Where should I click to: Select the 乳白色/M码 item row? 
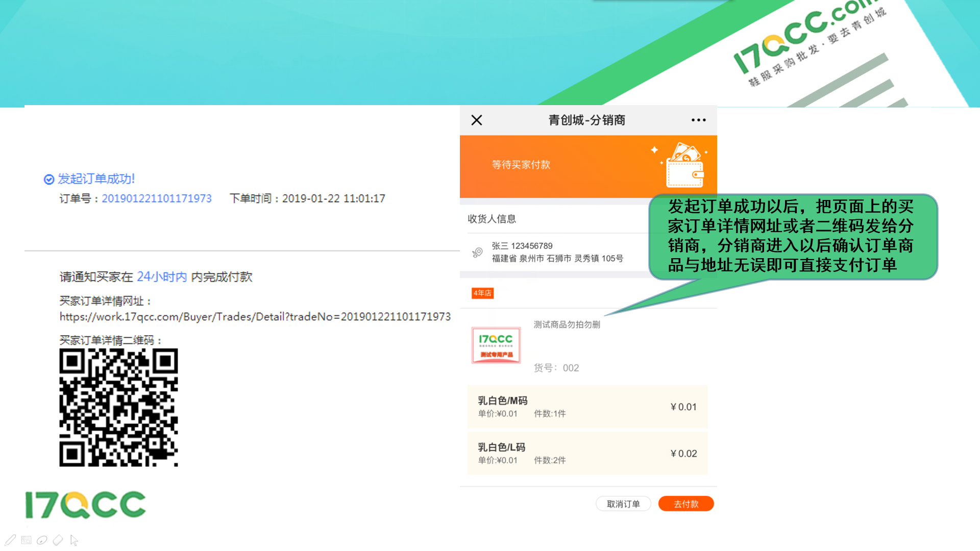coord(587,407)
